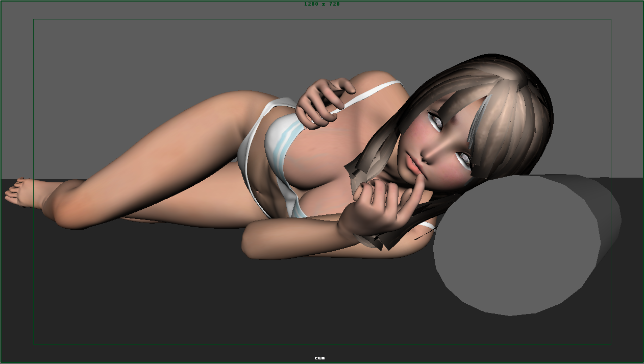This screenshot has height=364, width=644.
Task: Click the resolution gate's right border line
Action: pos(611,102)
